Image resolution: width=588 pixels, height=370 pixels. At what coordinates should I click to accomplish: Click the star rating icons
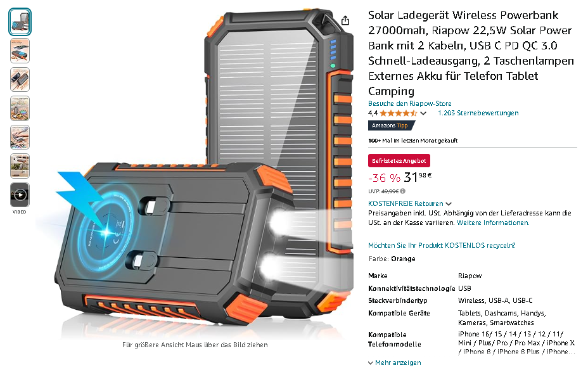click(x=399, y=113)
